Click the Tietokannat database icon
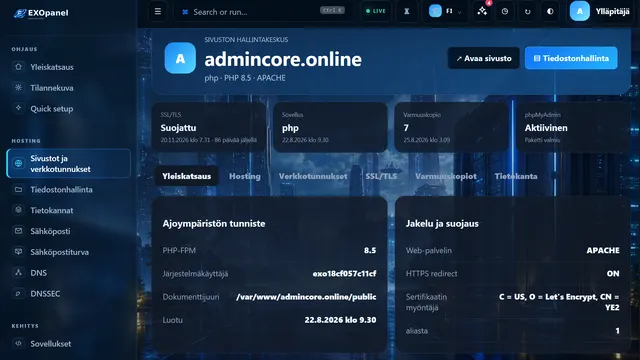Screen dimensions: 640x360 tap(18, 210)
